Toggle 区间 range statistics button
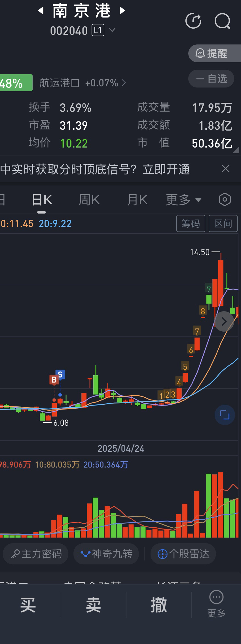The width and height of the screenshot is (241, 644). [223, 223]
